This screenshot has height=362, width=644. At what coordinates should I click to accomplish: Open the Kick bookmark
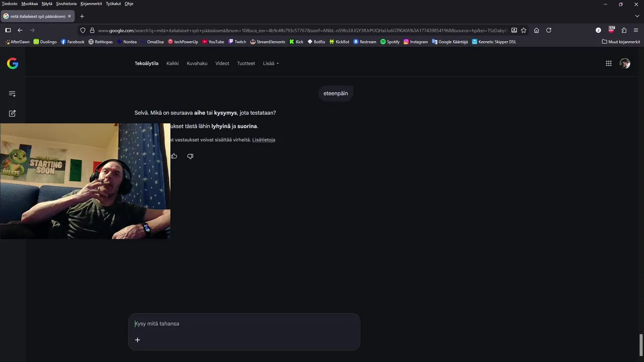click(296, 42)
